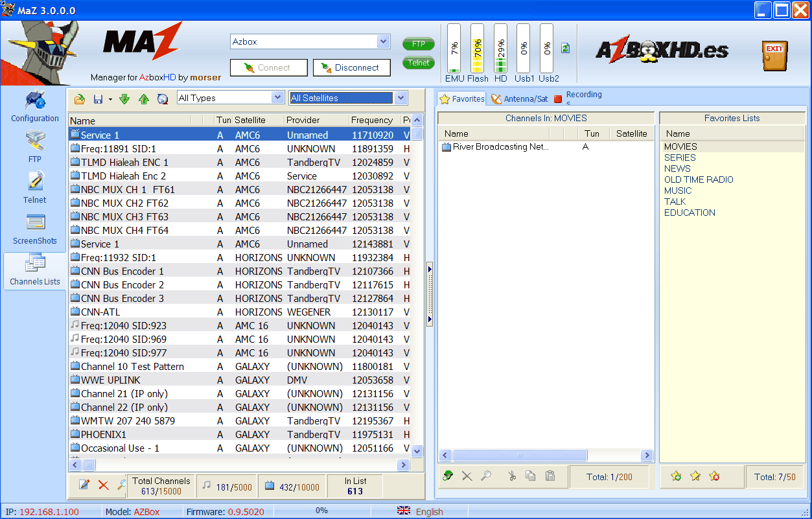This screenshot has width=812, height=519.
Task: Click the EXIT door icon
Action: [x=774, y=56]
